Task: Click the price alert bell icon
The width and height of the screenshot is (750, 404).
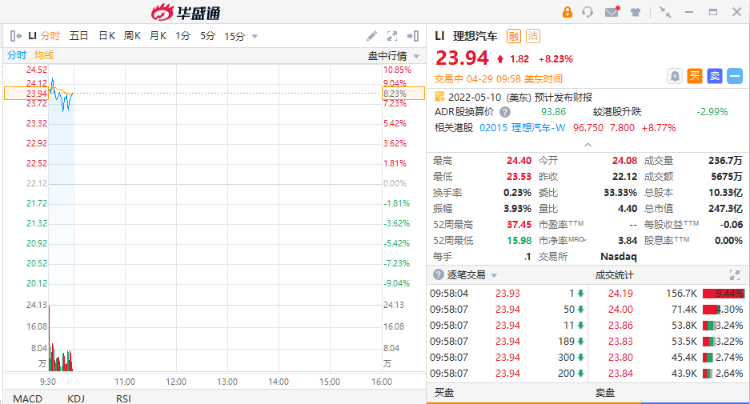Action: pyautogui.click(x=675, y=75)
